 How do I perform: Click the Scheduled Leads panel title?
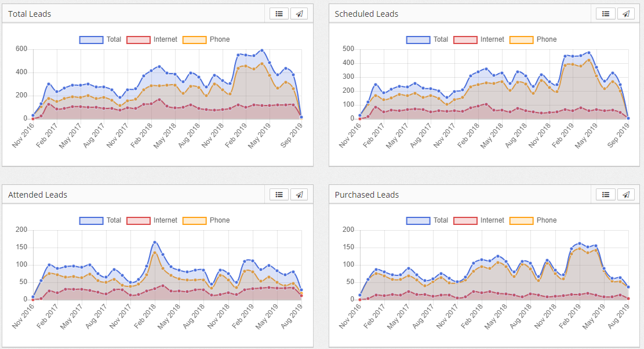pyautogui.click(x=366, y=14)
